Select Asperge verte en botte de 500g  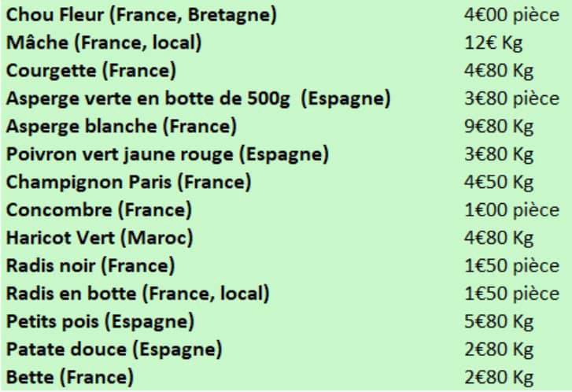pos(148,99)
